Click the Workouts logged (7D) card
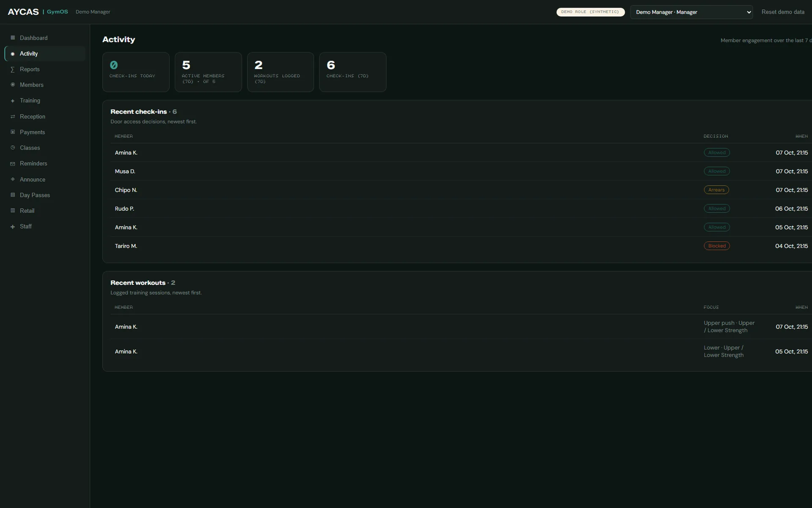This screenshot has width=812, height=508. click(x=280, y=72)
